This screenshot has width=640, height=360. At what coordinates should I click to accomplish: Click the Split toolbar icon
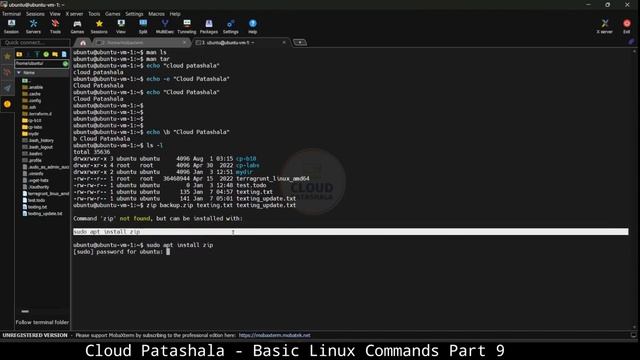[143, 26]
